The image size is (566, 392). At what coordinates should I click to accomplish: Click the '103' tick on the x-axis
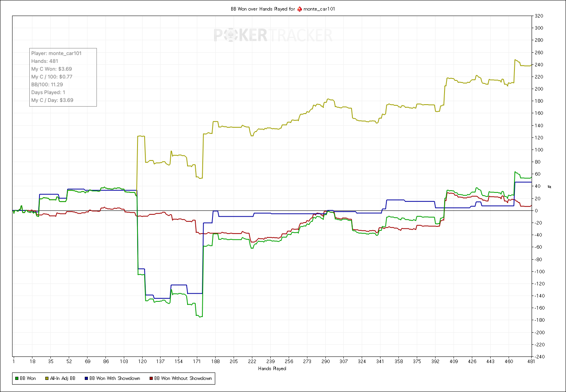coord(124,362)
